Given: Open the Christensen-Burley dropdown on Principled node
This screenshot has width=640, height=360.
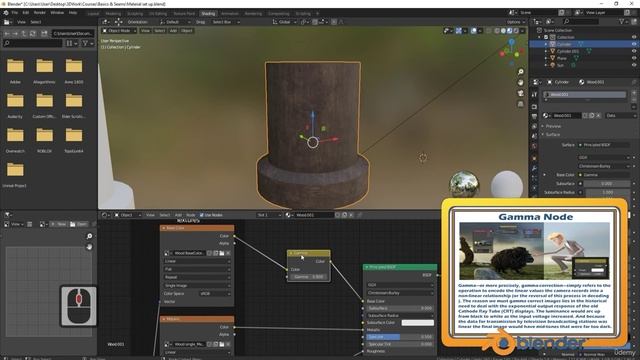Looking at the screenshot, I should 400,293.
